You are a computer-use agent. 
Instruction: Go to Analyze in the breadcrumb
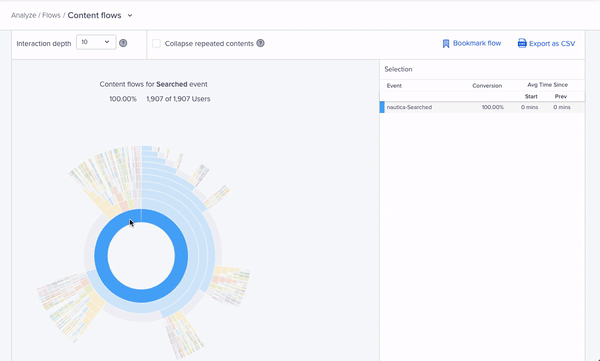pos(23,15)
